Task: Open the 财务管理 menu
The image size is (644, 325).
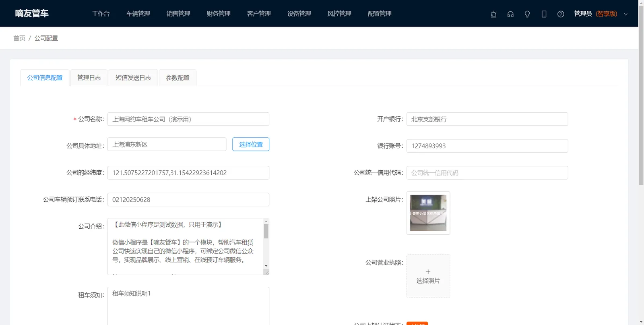Action: tap(219, 14)
